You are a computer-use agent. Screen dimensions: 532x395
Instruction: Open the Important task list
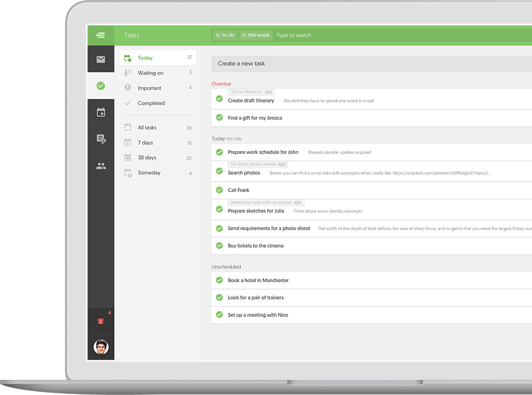(149, 88)
